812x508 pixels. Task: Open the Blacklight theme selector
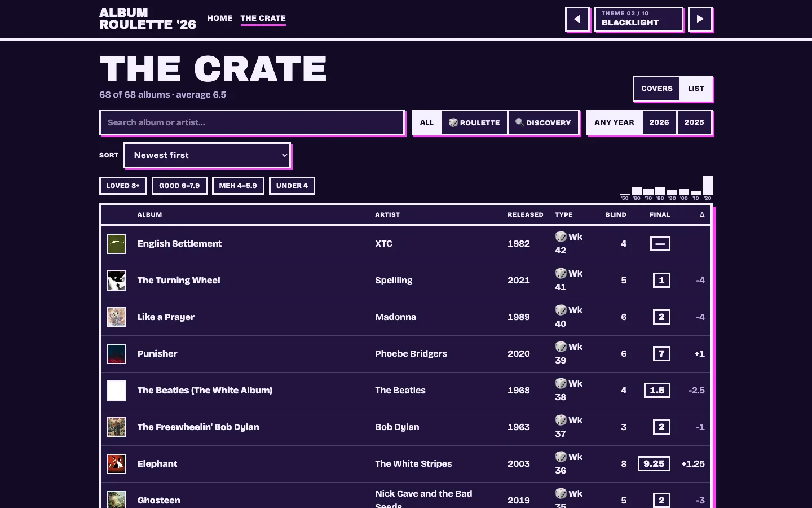[638, 19]
